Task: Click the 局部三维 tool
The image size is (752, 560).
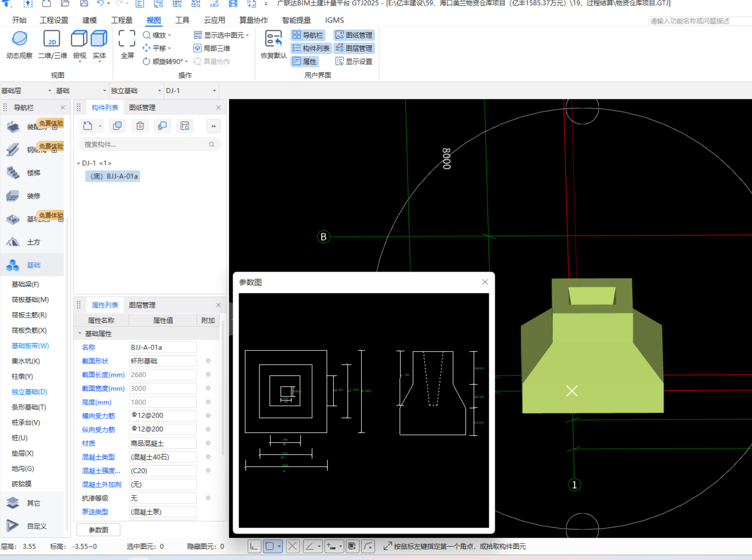Action: pos(212,48)
